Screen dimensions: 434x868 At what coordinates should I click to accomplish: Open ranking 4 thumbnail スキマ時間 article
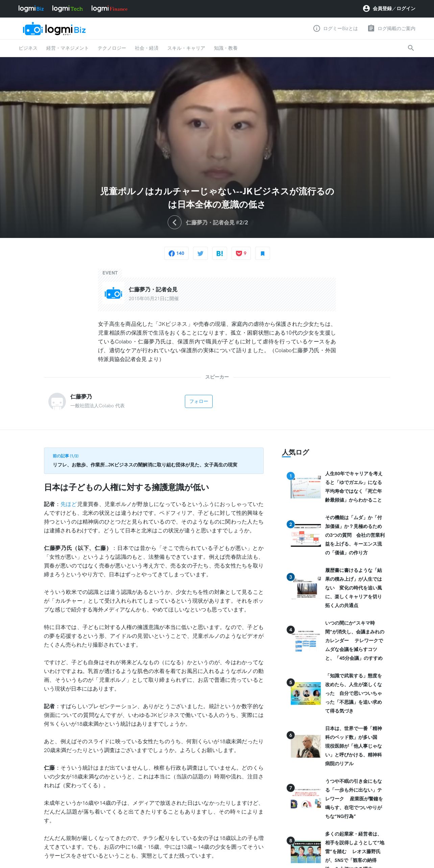pos(306,641)
